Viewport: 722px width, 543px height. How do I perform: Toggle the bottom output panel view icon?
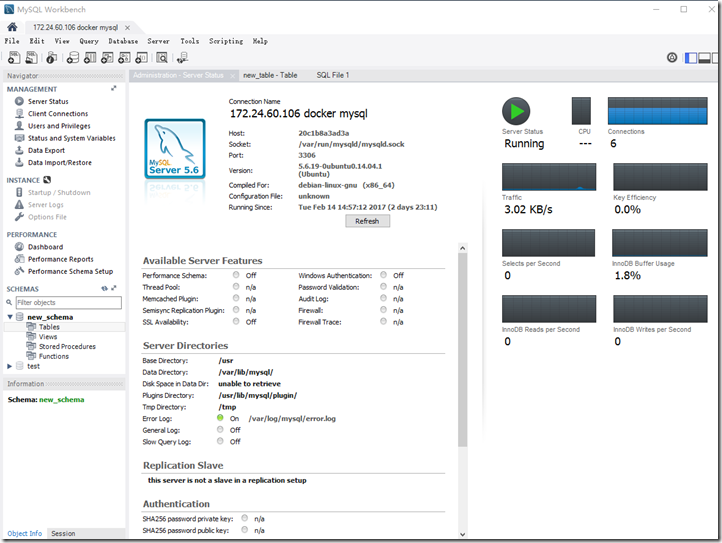point(705,58)
